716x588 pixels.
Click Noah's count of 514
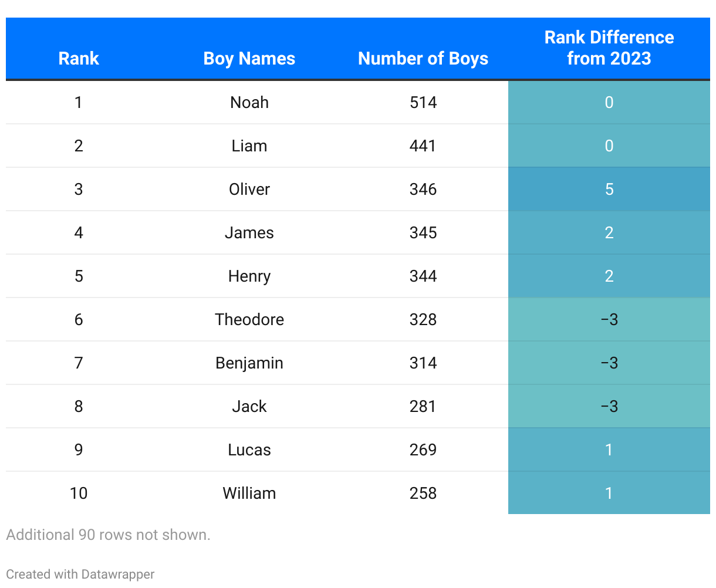[423, 103]
